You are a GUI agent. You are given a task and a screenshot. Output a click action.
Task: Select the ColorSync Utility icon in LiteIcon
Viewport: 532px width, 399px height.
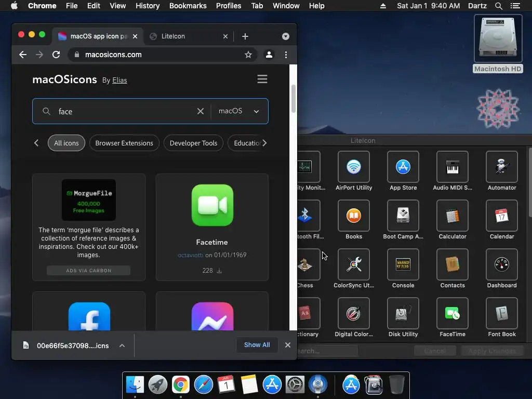(x=353, y=264)
